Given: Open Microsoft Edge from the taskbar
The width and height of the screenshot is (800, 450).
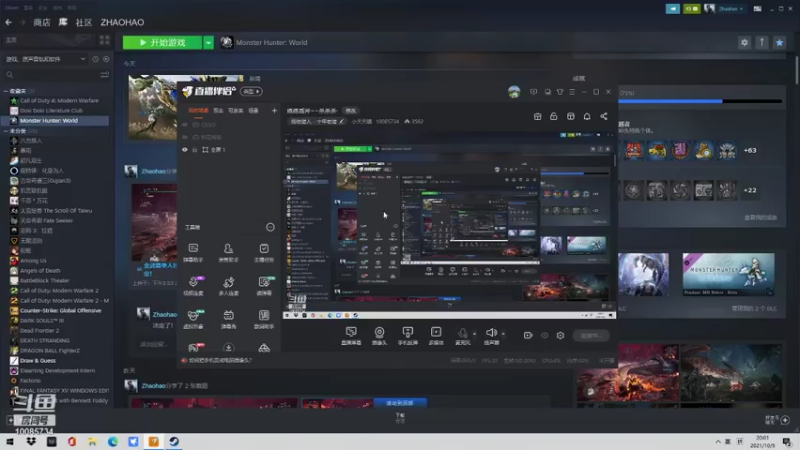Looking at the screenshot, I should click(113, 441).
